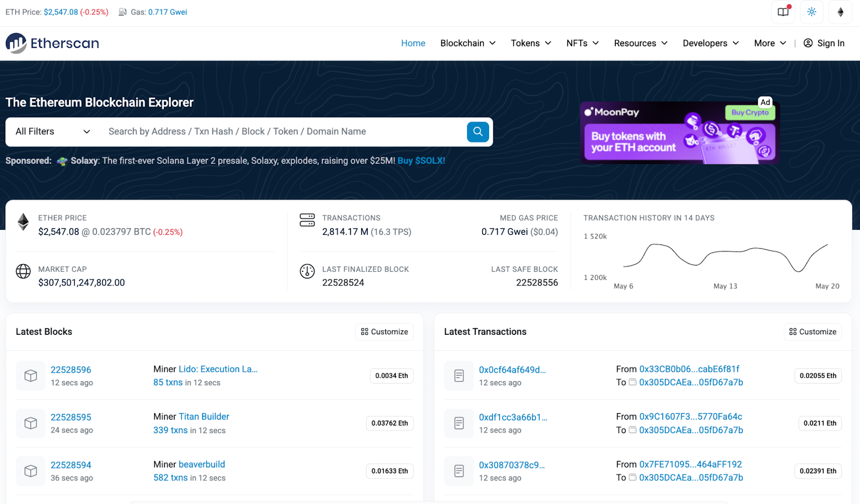Open 85 txns link
Viewport: 860px width, 504px height.
(x=168, y=383)
